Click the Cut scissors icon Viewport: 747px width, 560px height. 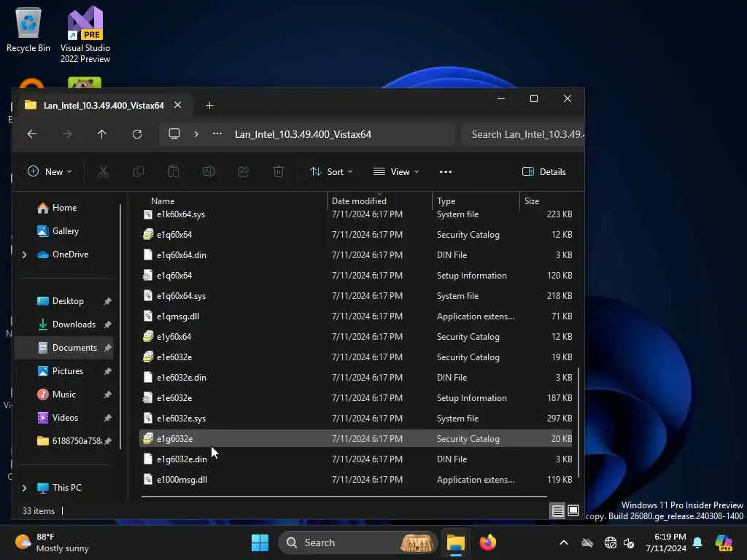click(103, 172)
